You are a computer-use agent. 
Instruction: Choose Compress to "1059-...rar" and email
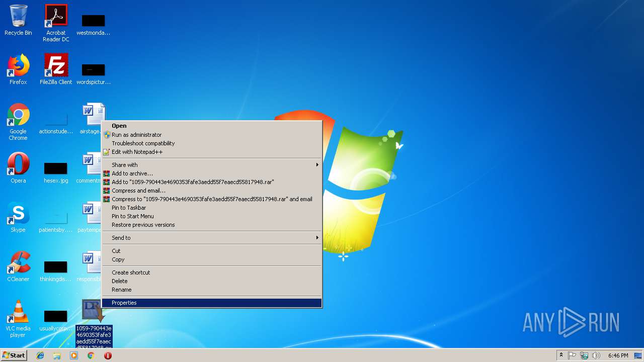(x=212, y=199)
